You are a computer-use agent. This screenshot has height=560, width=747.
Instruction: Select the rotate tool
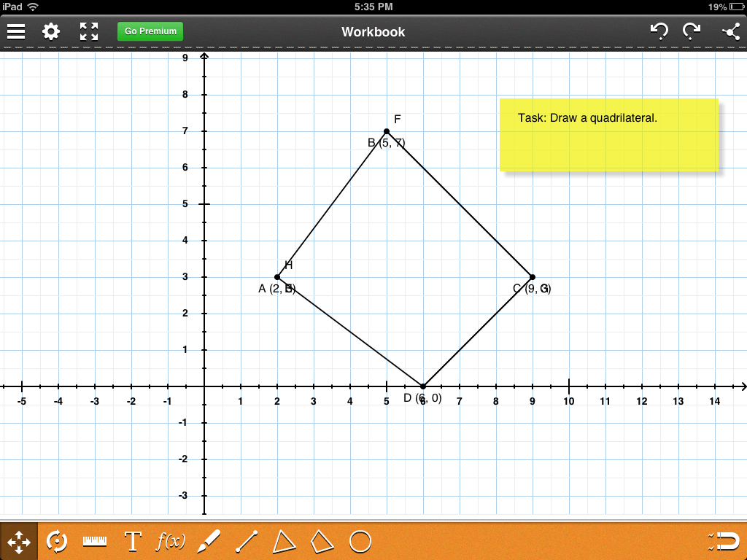click(x=55, y=541)
